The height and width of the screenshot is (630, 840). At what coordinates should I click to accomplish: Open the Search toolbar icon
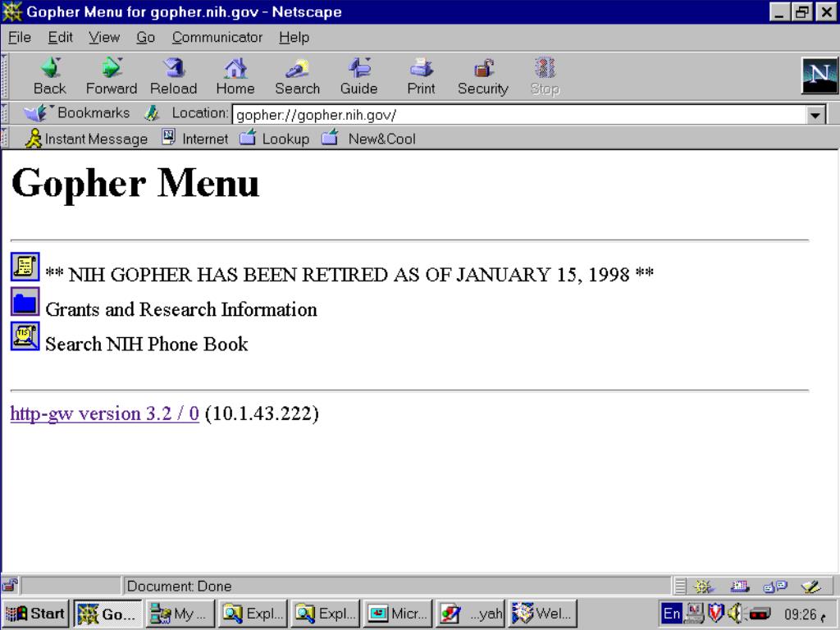tap(297, 69)
